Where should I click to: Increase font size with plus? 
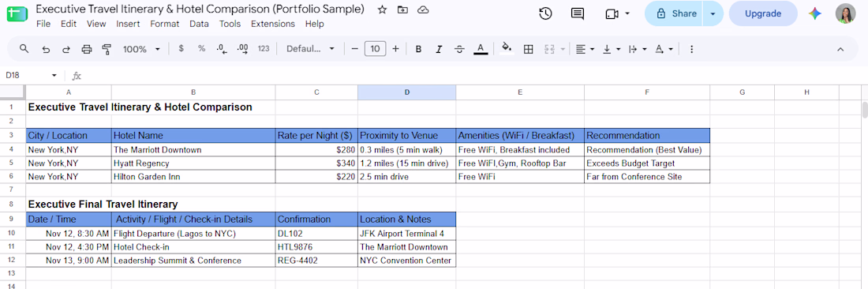(395, 49)
